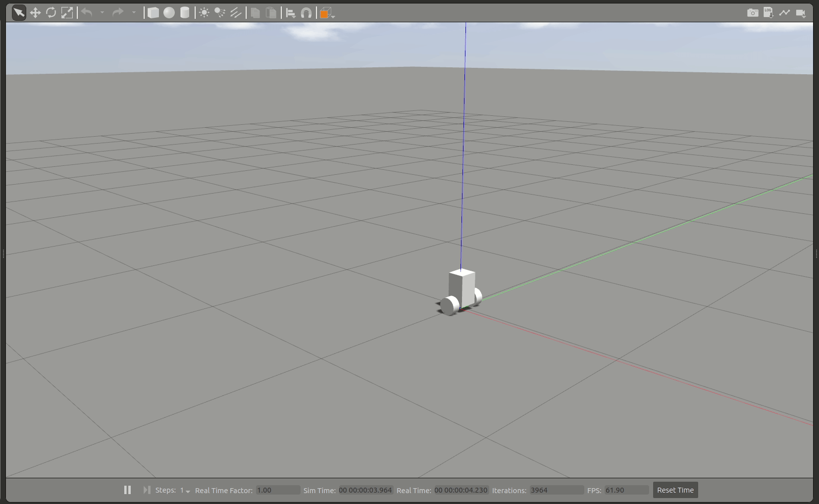Screen dimensions: 819x504
Task: Click the Real Time Factor: label
Action: [x=224, y=491]
